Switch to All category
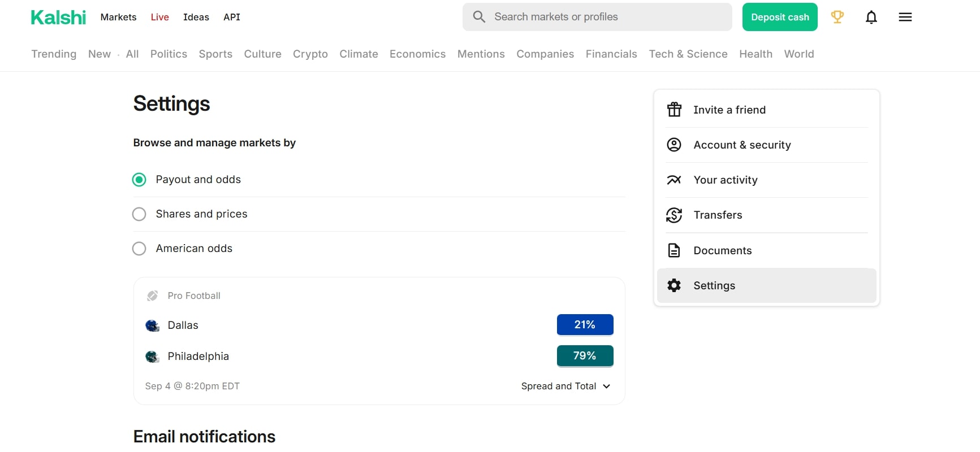This screenshot has height=452, width=980. (x=132, y=54)
